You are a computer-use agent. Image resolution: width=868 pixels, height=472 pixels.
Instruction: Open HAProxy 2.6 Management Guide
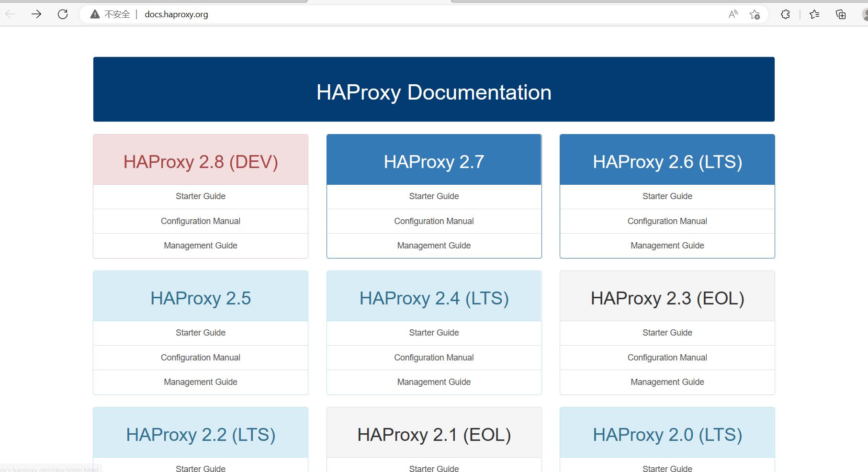coord(667,246)
